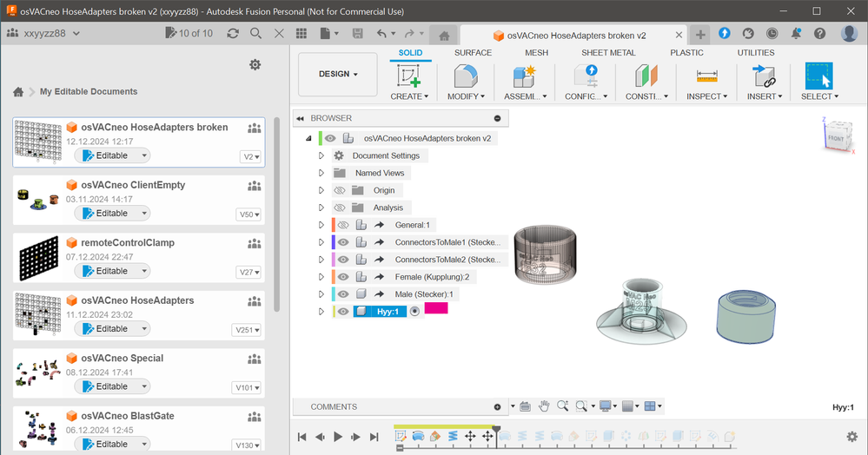Screen dimensions: 868x455
Task: Click the Inspect measure icon
Action: coord(707,76)
